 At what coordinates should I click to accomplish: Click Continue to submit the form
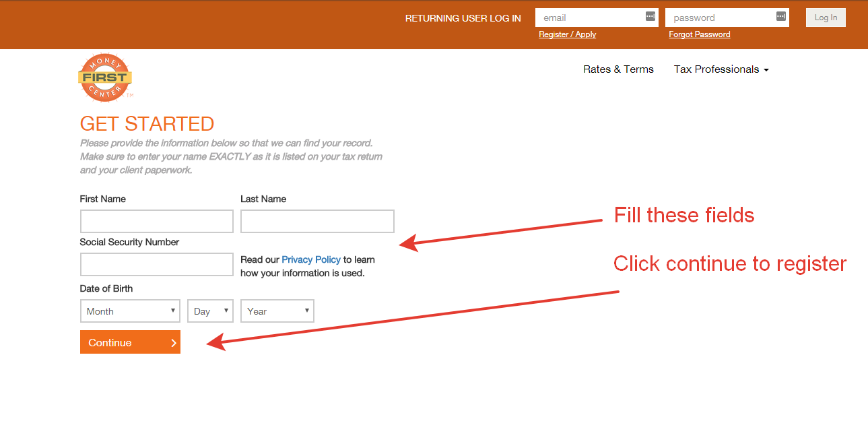coord(130,342)
